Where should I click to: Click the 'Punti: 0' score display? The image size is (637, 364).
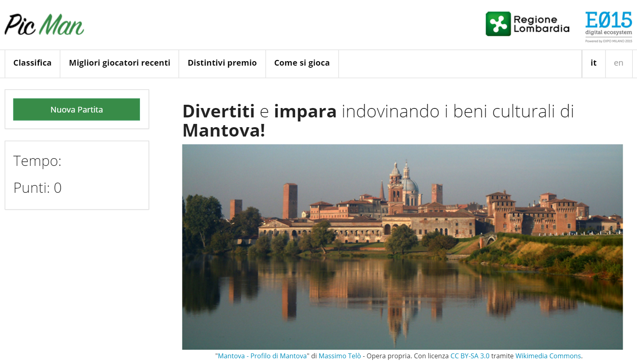coord(37,188)
